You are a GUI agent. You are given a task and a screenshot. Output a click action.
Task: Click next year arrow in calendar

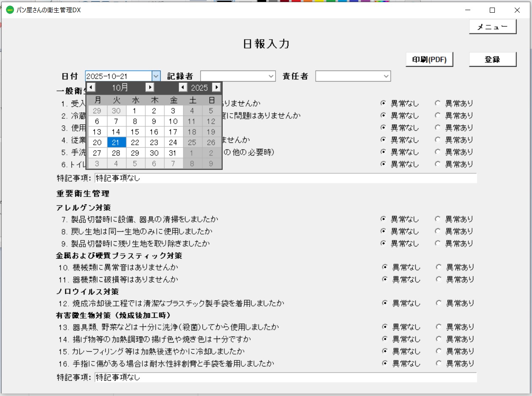tap(216, 87)
